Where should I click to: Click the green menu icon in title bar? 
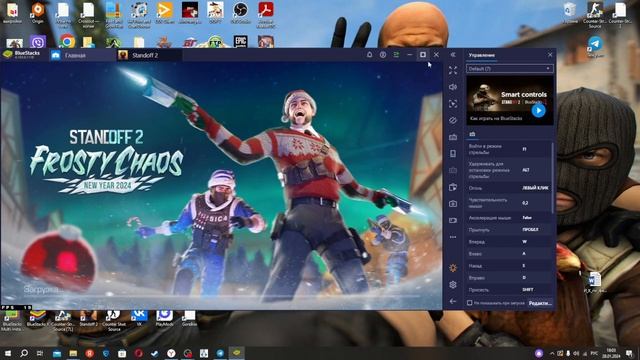coord(396,55)
